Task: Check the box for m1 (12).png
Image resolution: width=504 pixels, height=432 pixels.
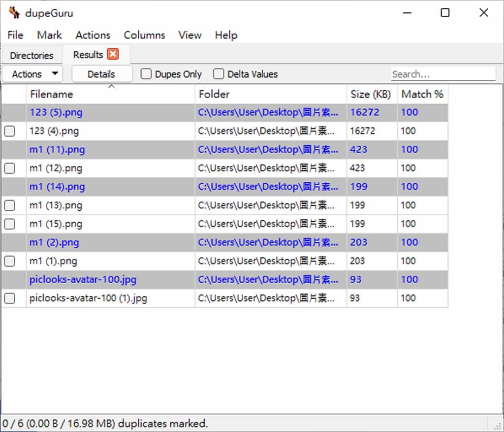Action: pos(9,168)
